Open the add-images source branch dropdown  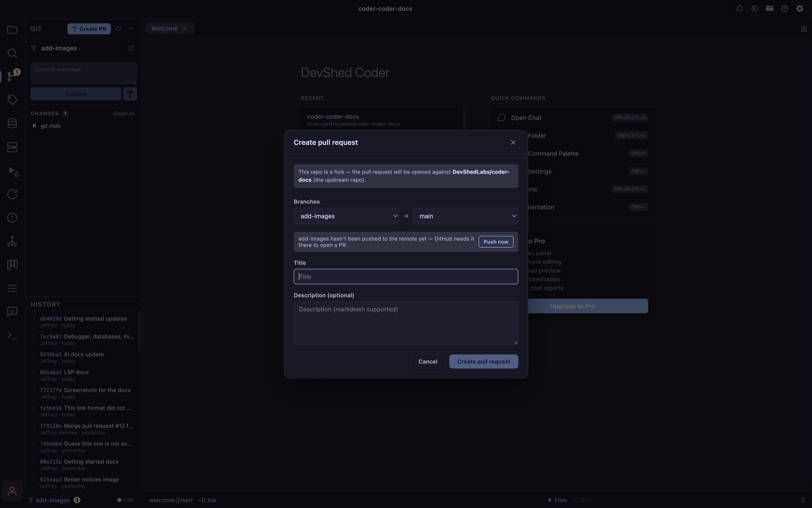pos(346,216)
